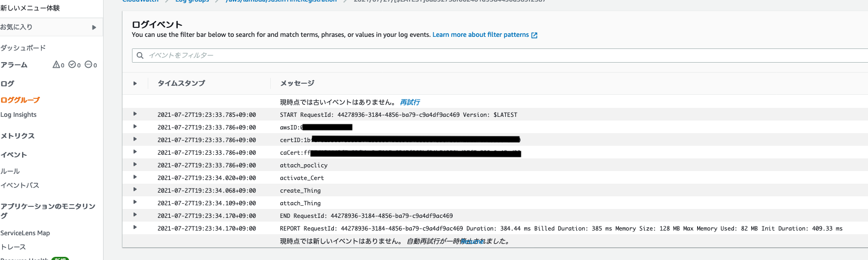Screen dimensions: 868x260
Task: Click the search magnifier icon in filter bar
Action: (140, 55)
